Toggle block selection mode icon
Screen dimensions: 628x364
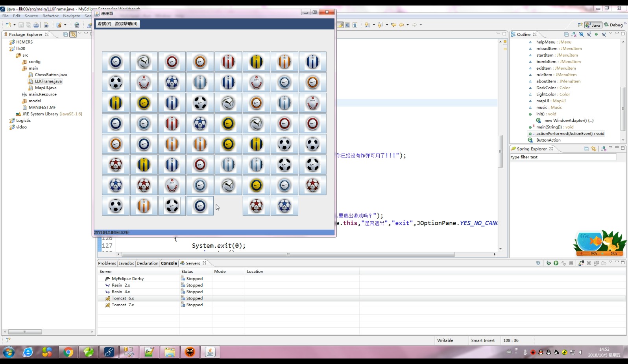pos(348,25)
